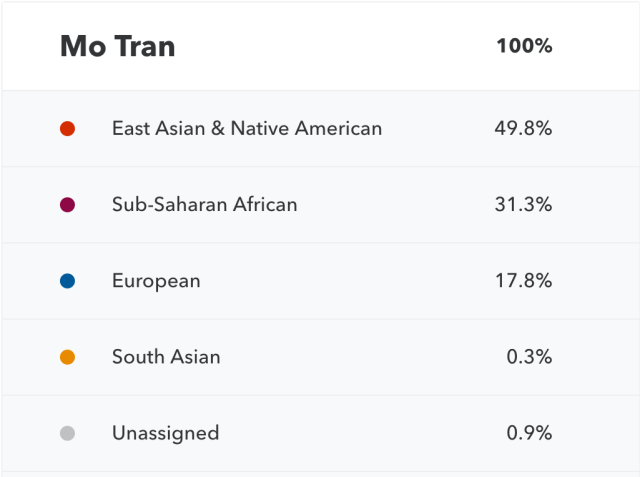Screen dimensions: 640x477
Task: Open the European ancestry label
Action: pyautogui.click(x=156, y=281)
